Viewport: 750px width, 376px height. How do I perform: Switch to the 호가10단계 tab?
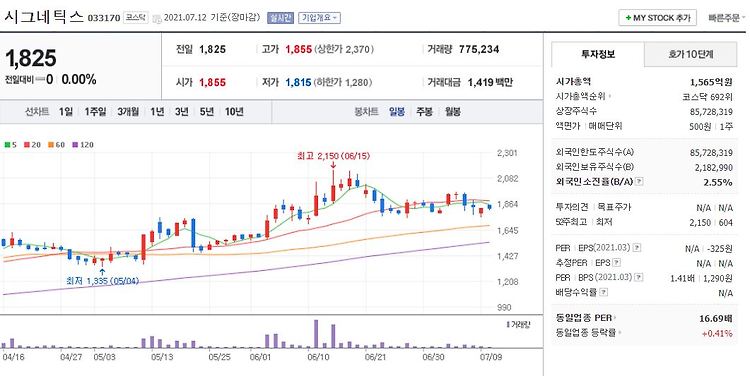[x=690, y=54]
